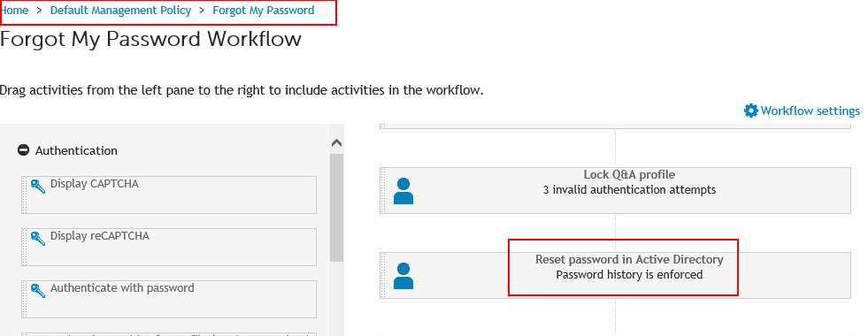Viewport: 868px width, 336px height.
Task: Select the Display CAPTCHA activity label
Action: point(94,183)
